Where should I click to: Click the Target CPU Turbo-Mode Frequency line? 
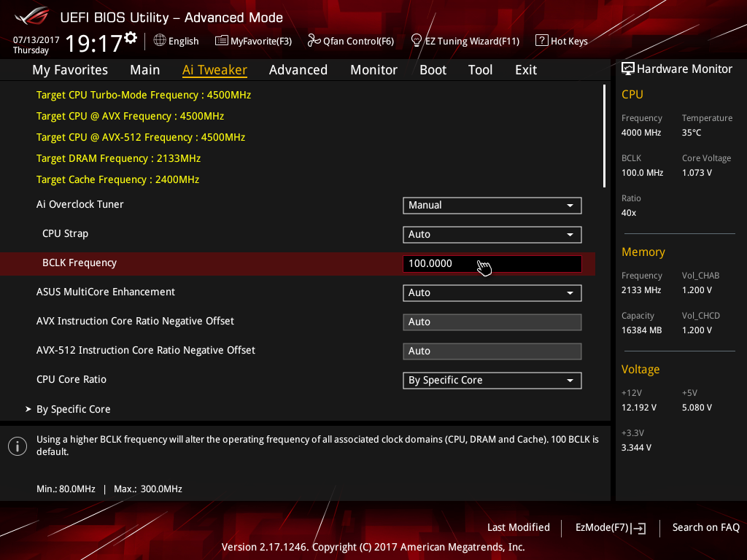pos(144,95)
